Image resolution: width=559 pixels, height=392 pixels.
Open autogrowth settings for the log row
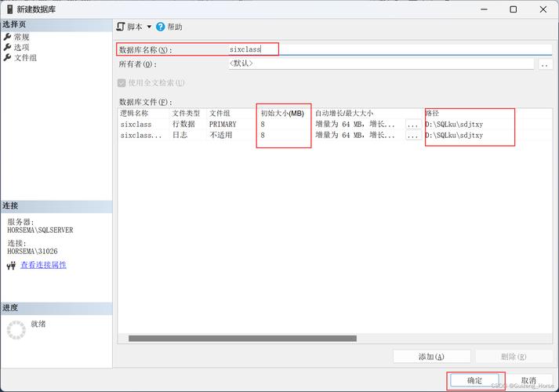click(x=412, y=135)
